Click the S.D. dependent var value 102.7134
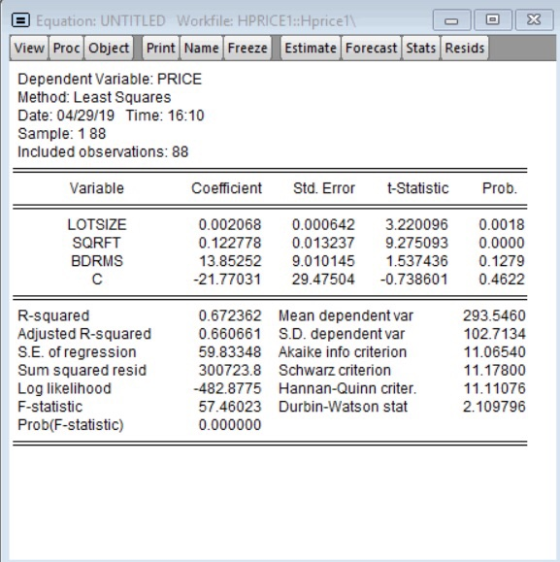The image size is (560, 562). pyautogui.click(x=494, y=334)
